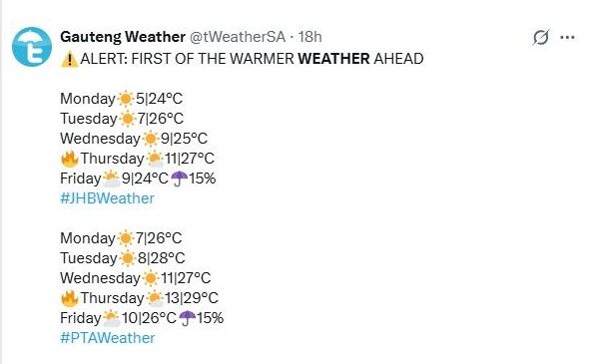Screen dimensions: 592x364
Task: Click the Grok circle-slash icon
Action: pos(541,37)
